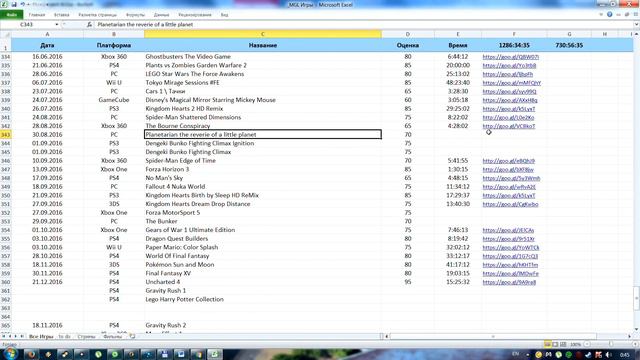
Task: Open the goo.gl link for Forza Horizon 3
Action: point(508,169)
